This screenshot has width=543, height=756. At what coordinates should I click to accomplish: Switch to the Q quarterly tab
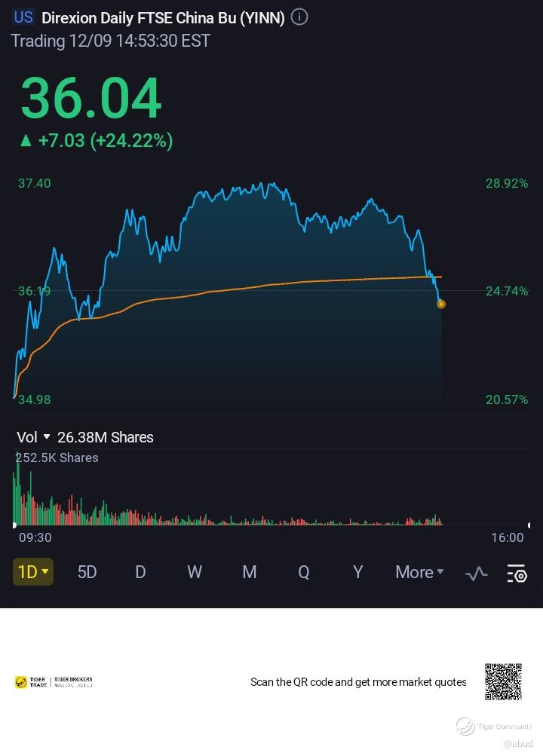(x=304, y=573)
